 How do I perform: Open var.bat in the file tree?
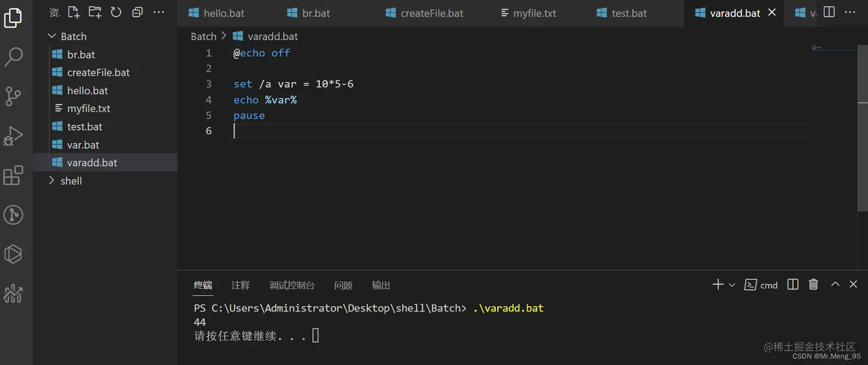pyautogui.click(x=105, y=145)
